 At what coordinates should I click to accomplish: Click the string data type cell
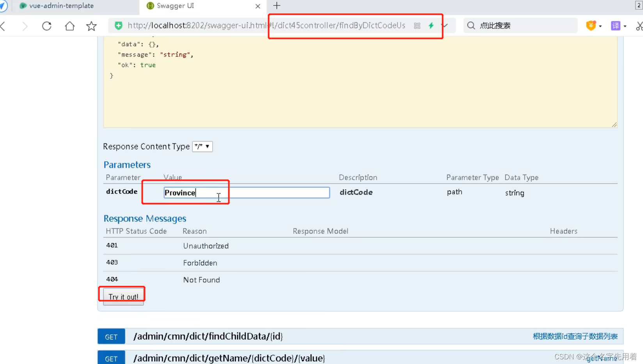pyautogui.click(x=515, y=193)
